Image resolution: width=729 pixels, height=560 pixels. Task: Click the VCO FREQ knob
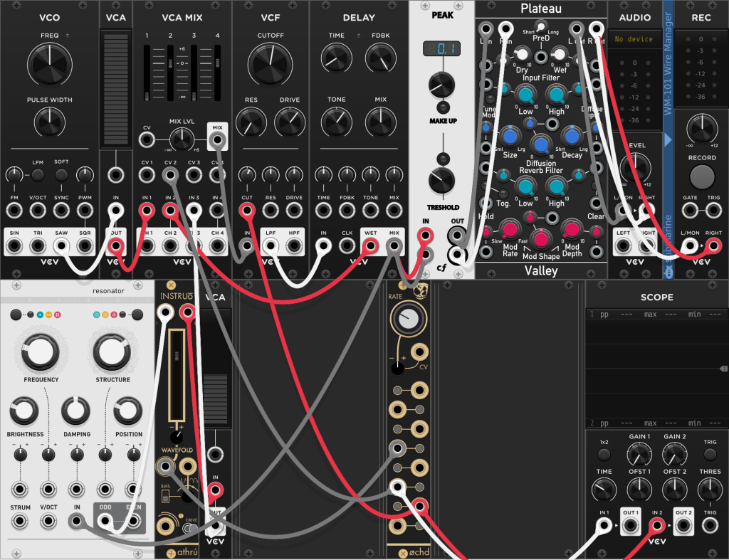pyautogui.click(x=50, y=65)
